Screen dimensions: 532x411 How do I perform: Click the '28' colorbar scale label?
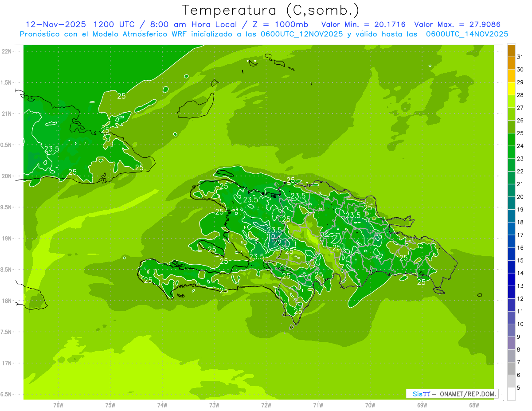(x=520, y=95)
